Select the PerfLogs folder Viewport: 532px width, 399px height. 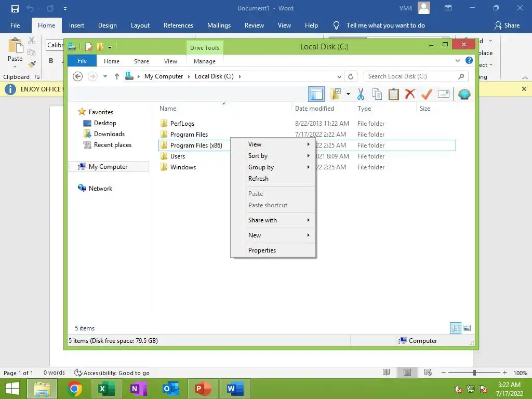point(182,124)
